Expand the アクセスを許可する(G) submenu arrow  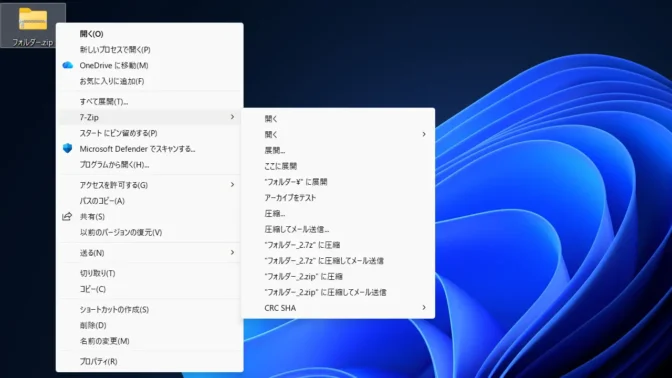coord(232,185)
